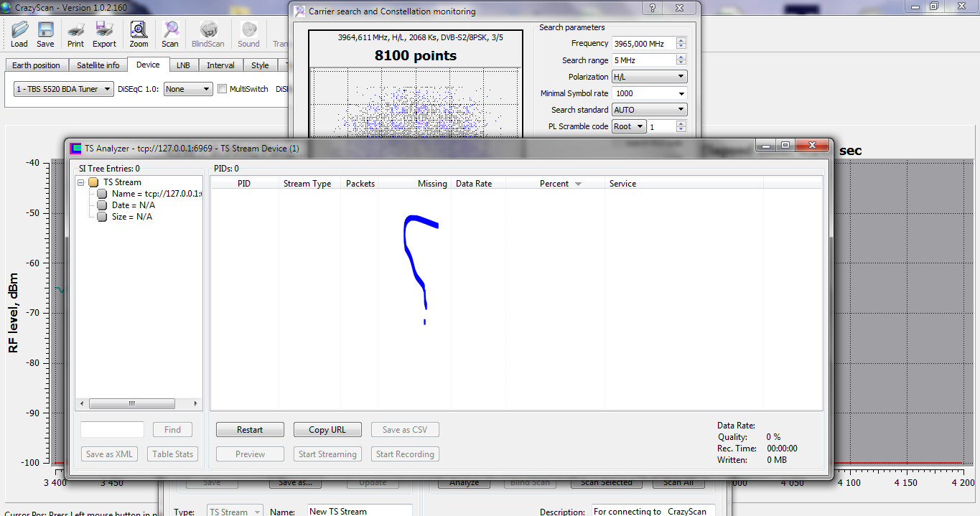Click the Load toolbar icon
Viewport: 980px width, 516px height.
[x=19, y=30]
